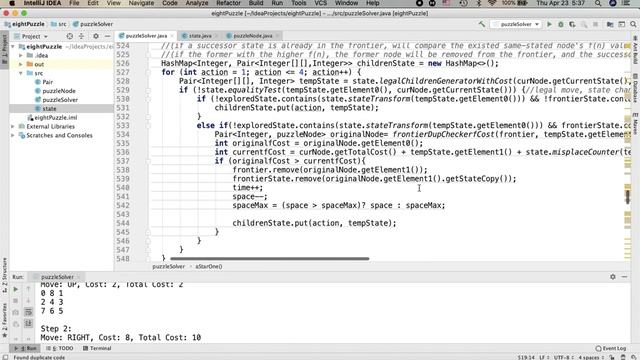Run with coverage icon in toolbar
Viewport: 640px width, 360px height.
(x=572, y=24)
